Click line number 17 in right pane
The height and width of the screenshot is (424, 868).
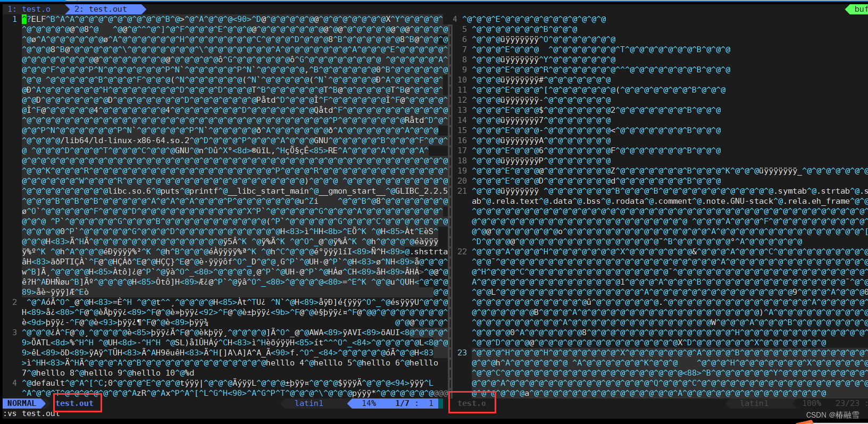click(462, 151)
